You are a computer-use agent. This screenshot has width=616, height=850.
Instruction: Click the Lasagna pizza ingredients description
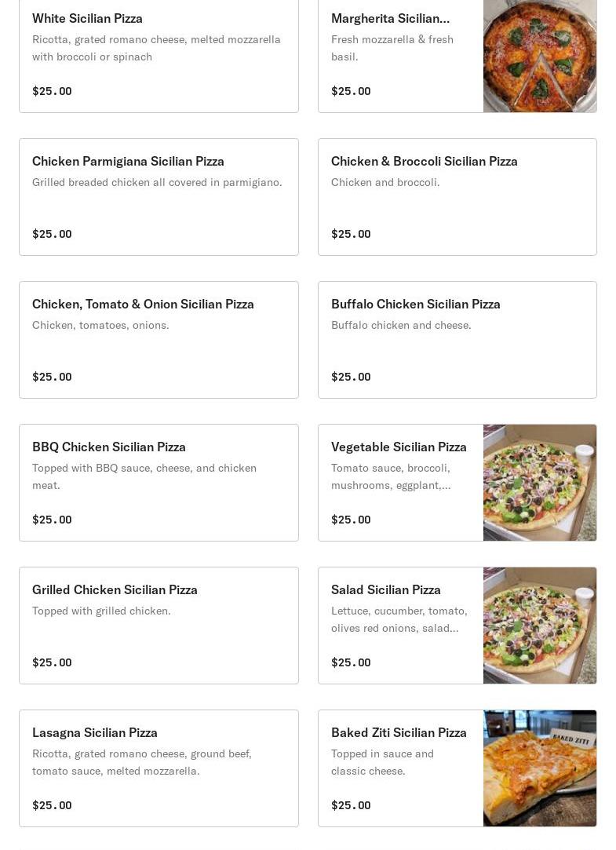141,762
